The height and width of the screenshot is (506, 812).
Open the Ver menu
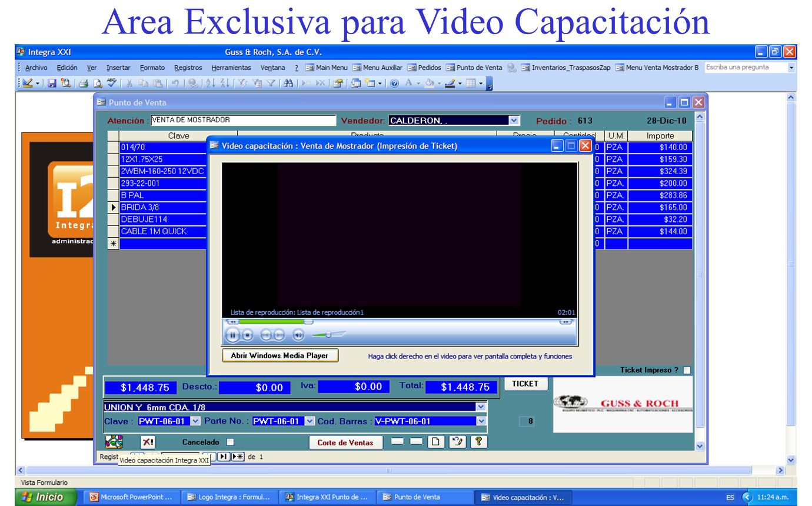92,68
